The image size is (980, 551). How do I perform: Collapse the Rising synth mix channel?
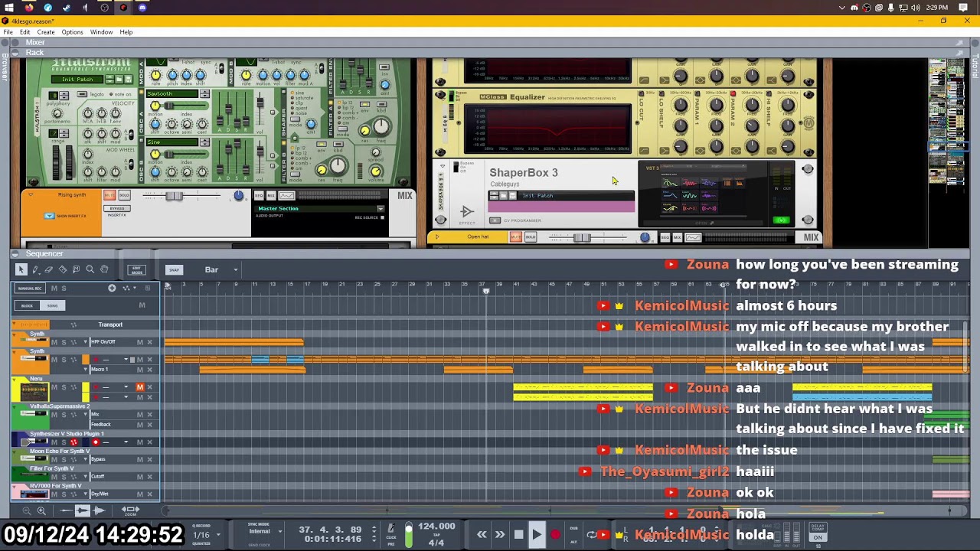(x=31, y=195)
